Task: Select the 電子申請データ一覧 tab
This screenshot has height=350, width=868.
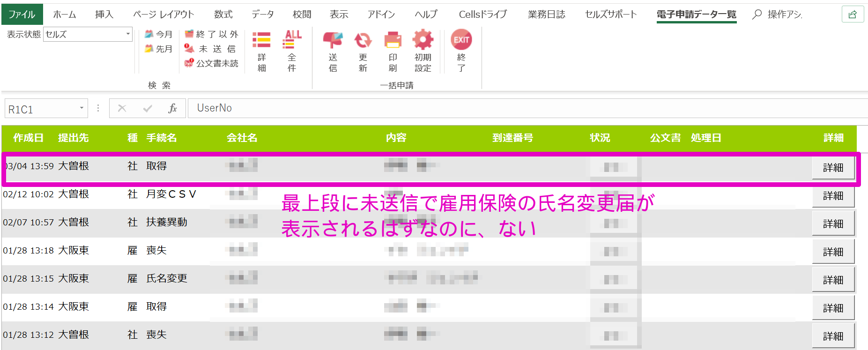Action: [697, 14]
